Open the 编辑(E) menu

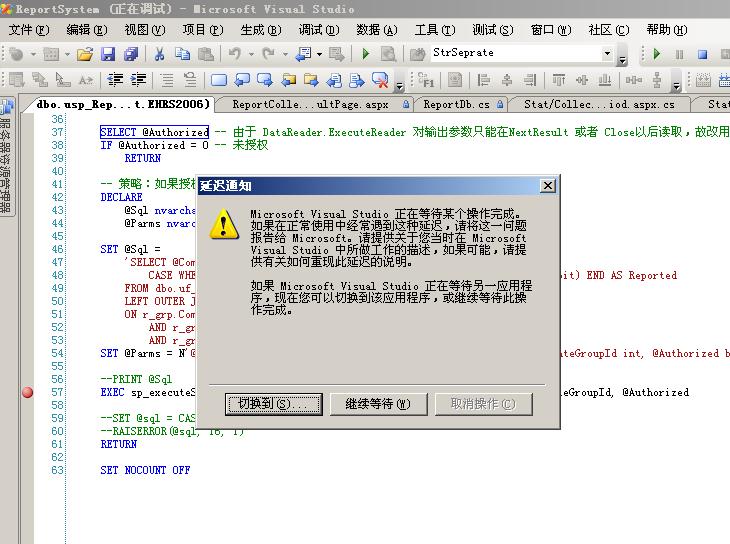click(87, 30)
